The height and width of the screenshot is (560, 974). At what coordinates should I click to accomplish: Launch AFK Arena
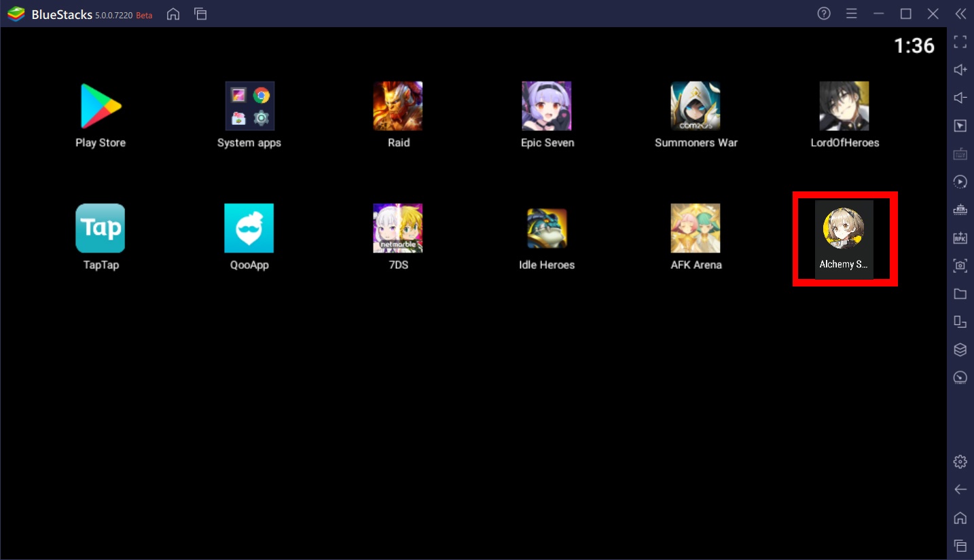tap(696, 229)
